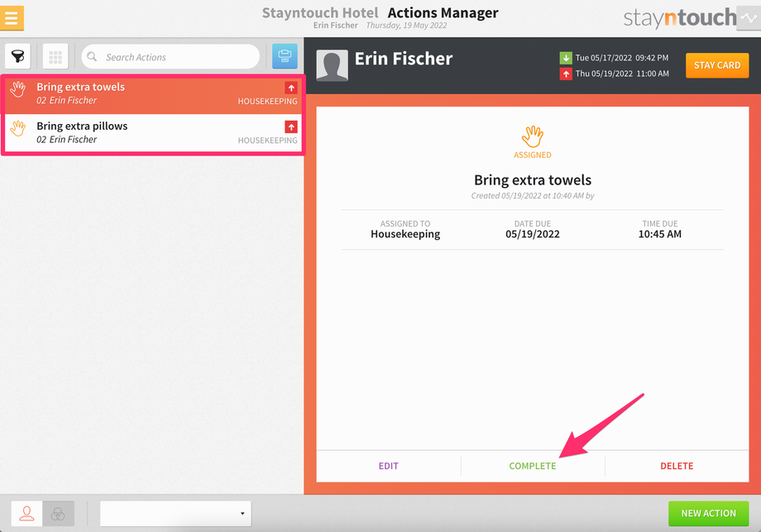Select the Bring extra pillows action
Image resolution: width=761 pixels, height=532 pixels.
(153, 133)
